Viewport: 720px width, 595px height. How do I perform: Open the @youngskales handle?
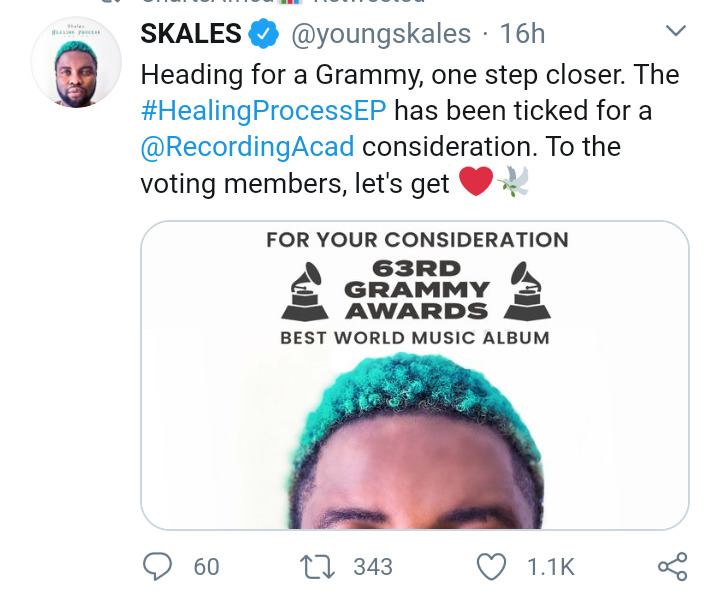click(381, 34)
